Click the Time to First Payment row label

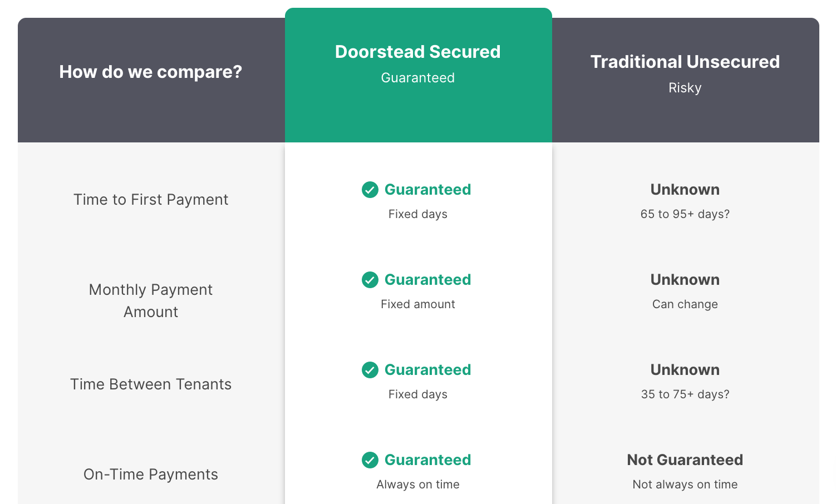click(x=151, y=200)
